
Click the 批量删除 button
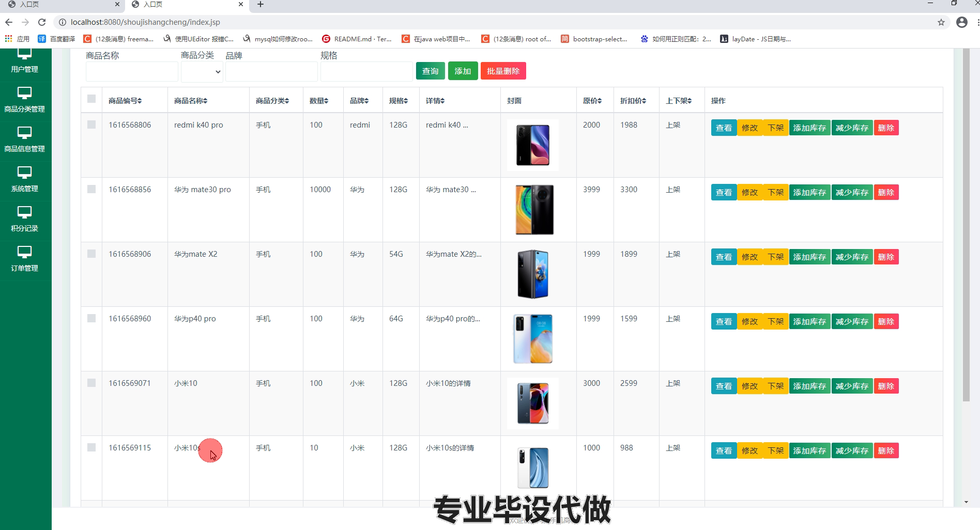[503, 71]
